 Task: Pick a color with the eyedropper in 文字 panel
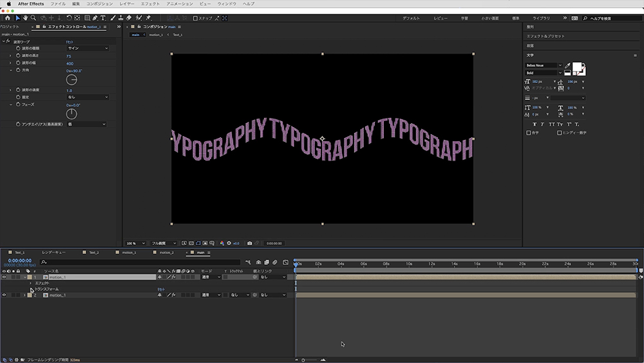tap(567, 66)
